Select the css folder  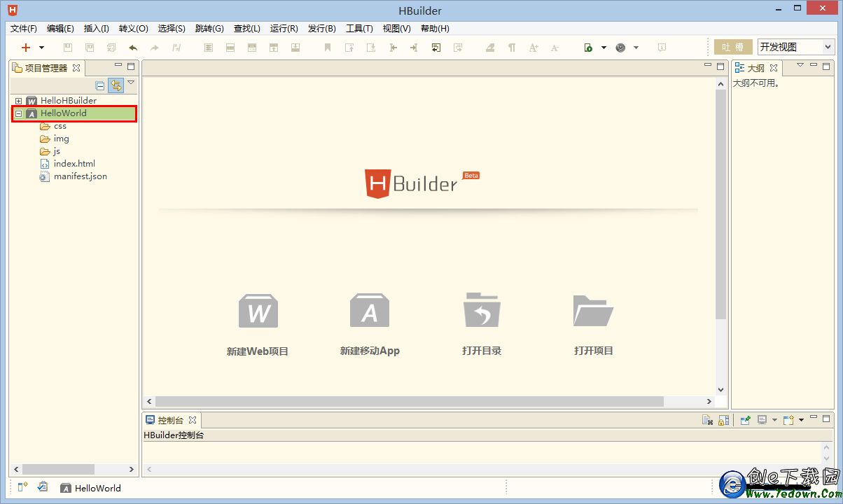[x=60, y=126]
